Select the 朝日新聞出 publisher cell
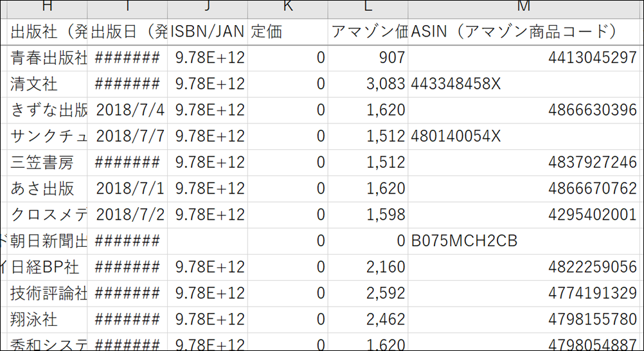Screen dimensions: 644x351 click(x=47, y=241)
